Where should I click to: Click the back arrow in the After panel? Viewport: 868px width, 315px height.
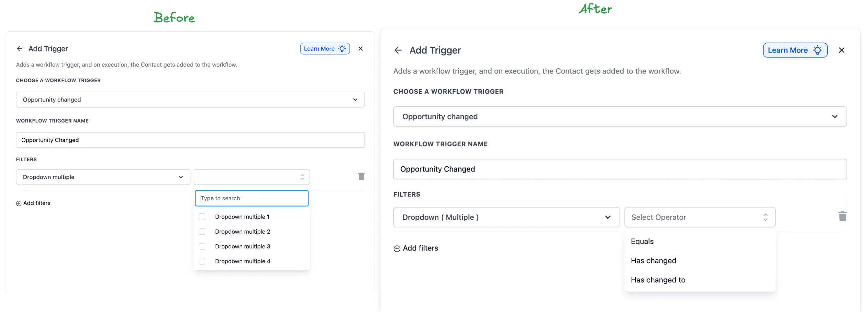pyautogui.click(x=398, y=50)
